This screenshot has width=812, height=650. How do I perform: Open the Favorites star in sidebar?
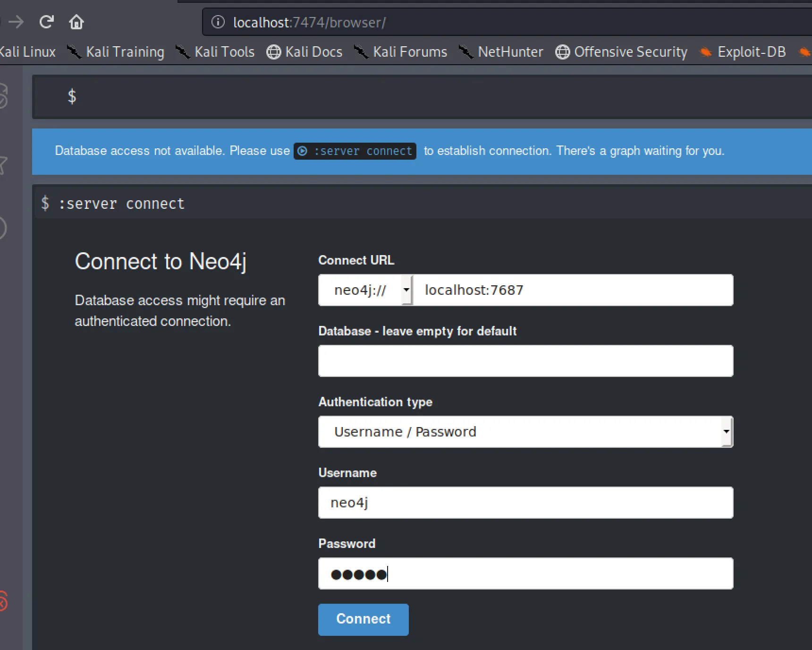pyautogui.click(x=3, y=164)
